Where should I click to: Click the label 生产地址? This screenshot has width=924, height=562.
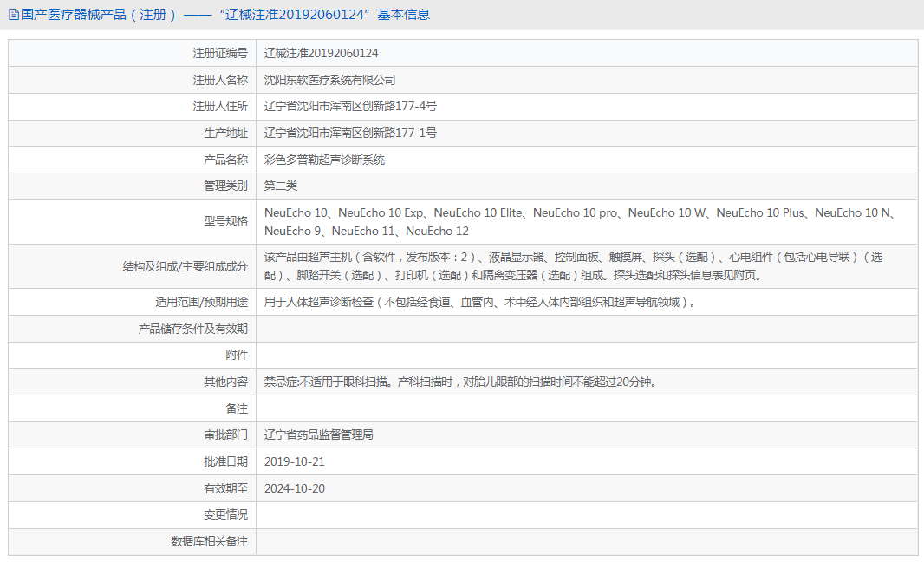tap(225, 133)
